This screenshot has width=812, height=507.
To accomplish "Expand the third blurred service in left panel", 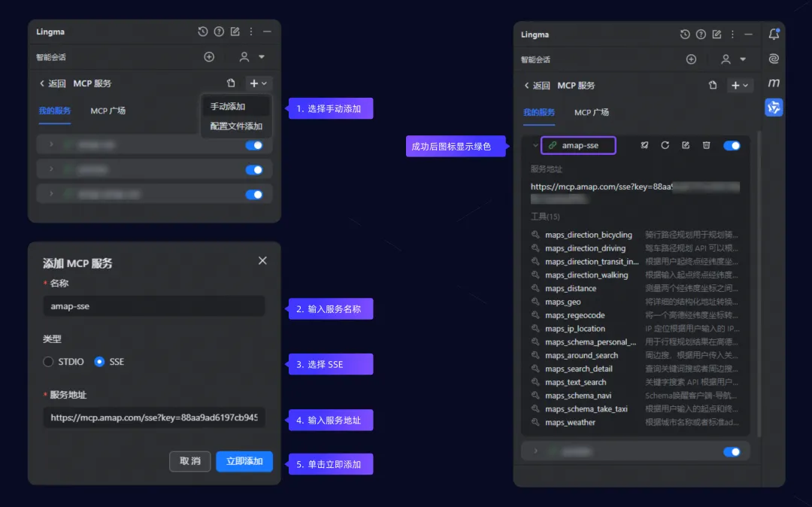I will click(51, 193).
